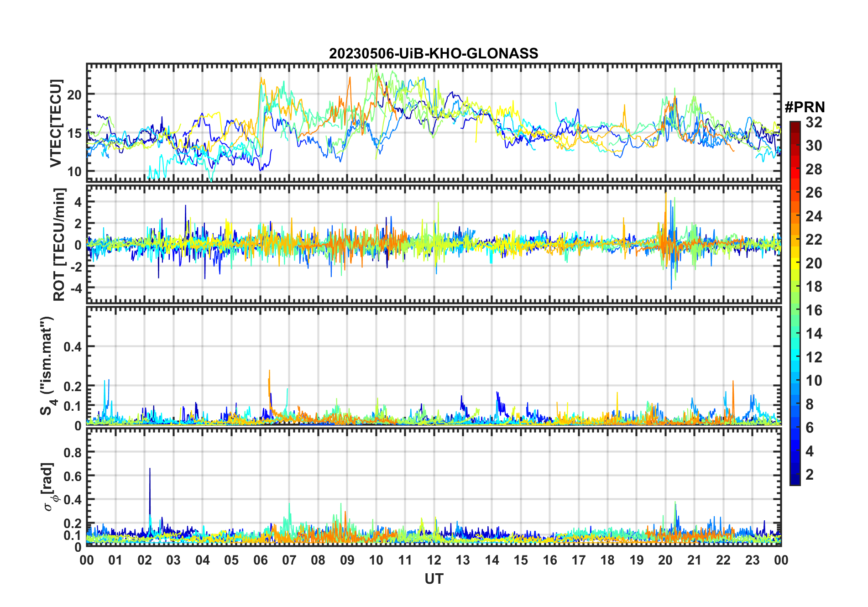
Task: Select colorbar tick label 18
Action: [x=814, y=287]
